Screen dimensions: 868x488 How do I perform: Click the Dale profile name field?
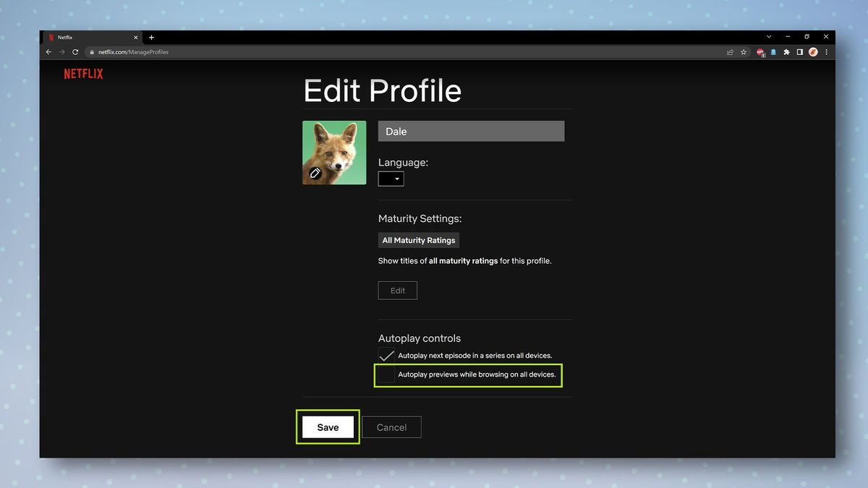(471, 131)
